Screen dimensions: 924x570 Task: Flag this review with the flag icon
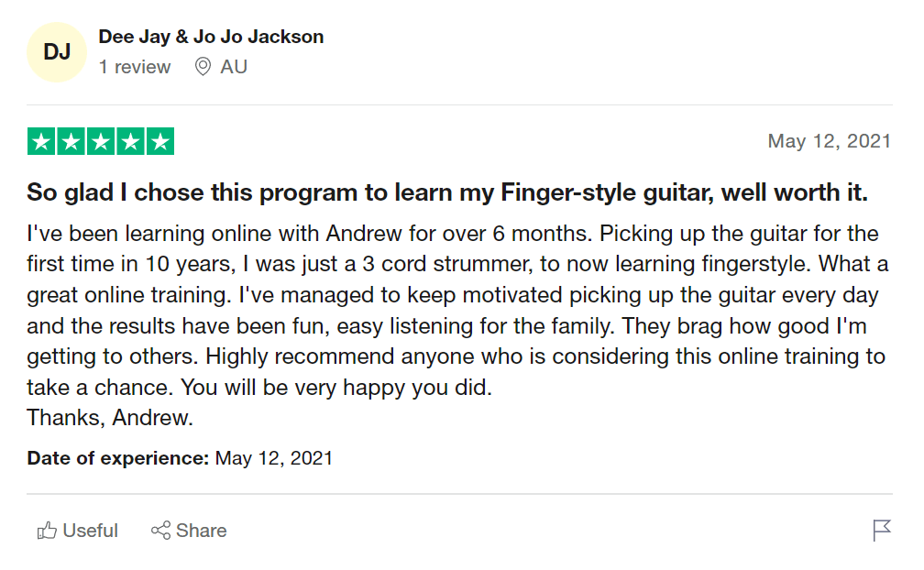tap(882, 531)
